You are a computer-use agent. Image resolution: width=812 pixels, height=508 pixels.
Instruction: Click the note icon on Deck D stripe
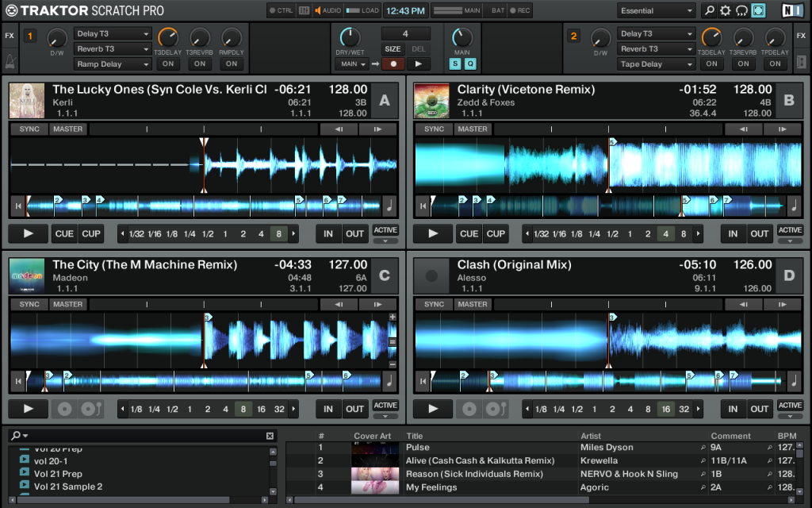pyautogui.click(x=794, y=382)
